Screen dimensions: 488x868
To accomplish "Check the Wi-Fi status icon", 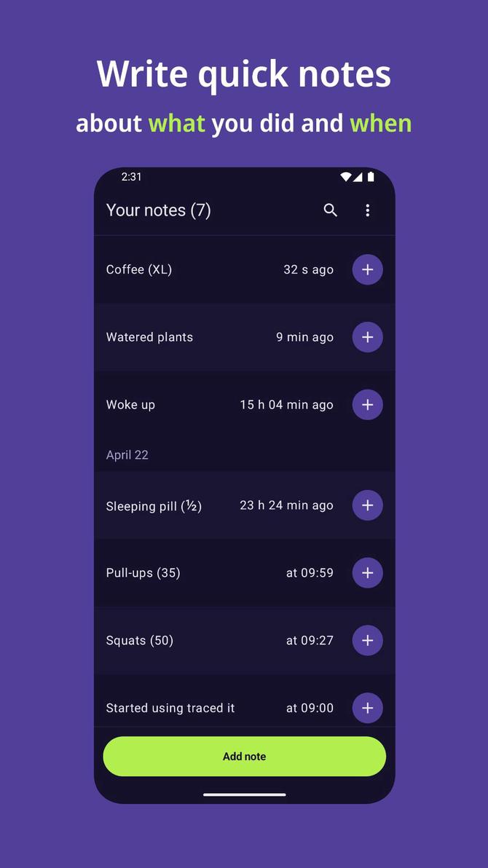I will [345, 176].
